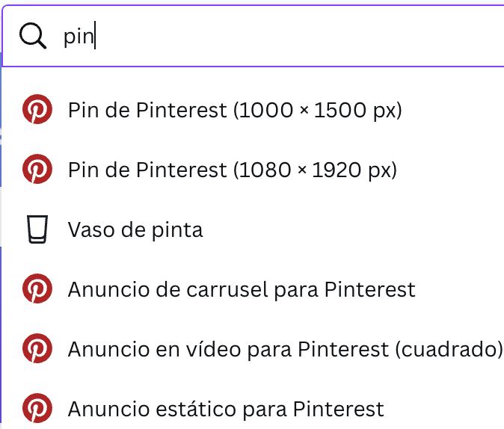This screenshot has width=504, height=429.
Task: Focus the search field containing "pin"
Action: click(284, 36)
